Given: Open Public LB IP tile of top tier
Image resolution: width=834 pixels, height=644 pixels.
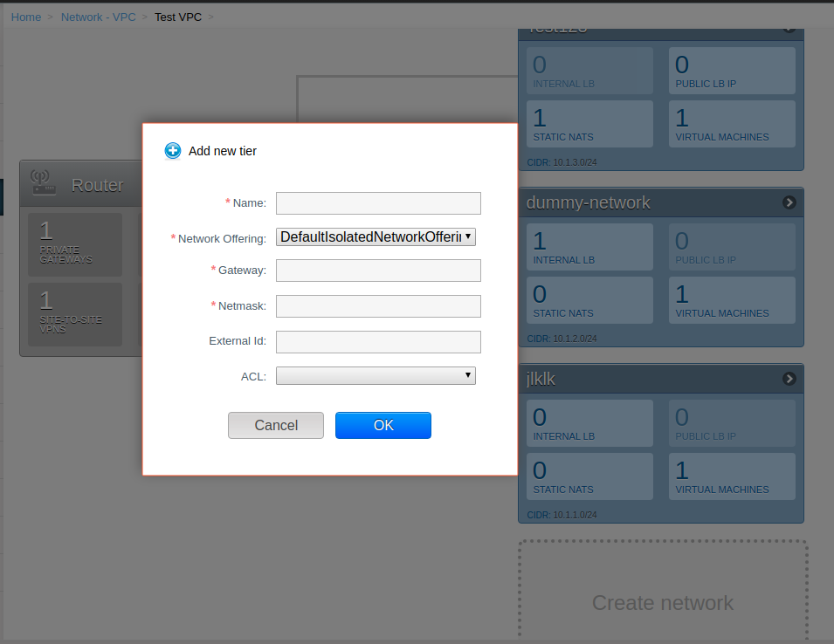Looking at the screenshot, I should coord(732,71).
